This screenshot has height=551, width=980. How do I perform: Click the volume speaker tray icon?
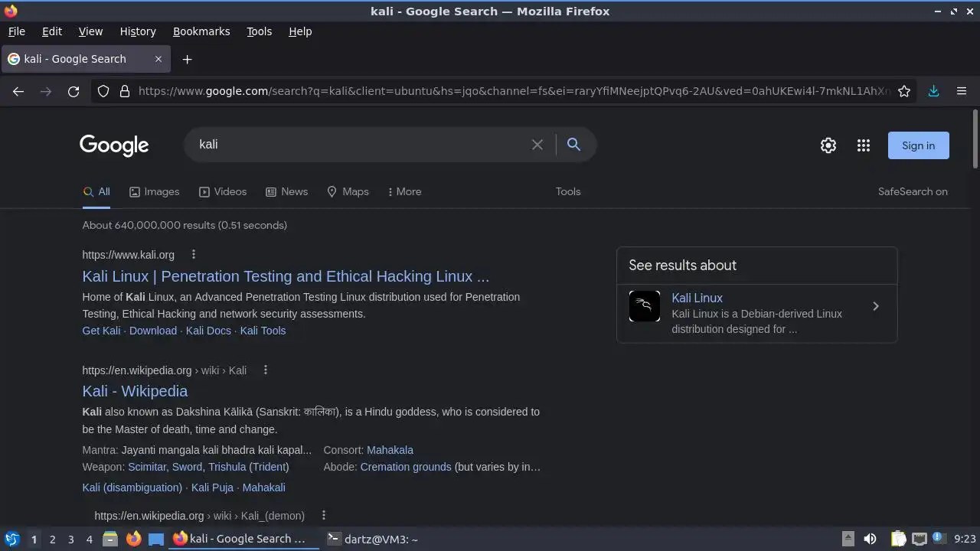pos(870,539)
